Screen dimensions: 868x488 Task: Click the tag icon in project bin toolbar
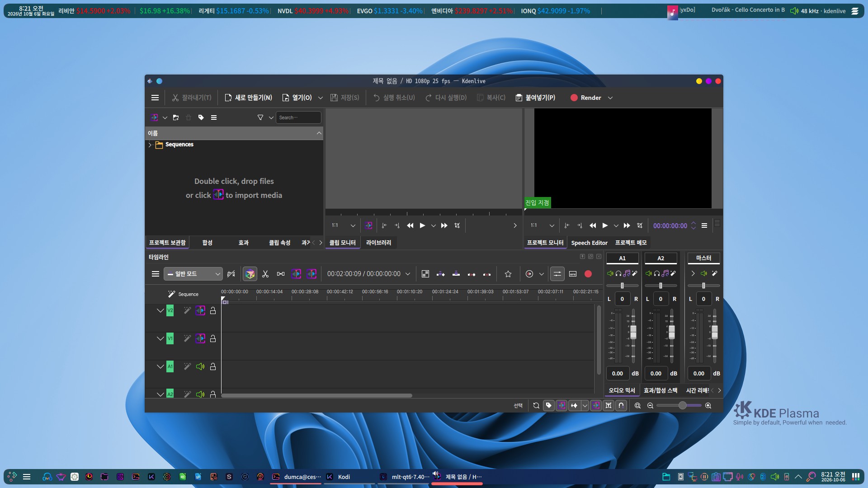[x=201, y=117]
